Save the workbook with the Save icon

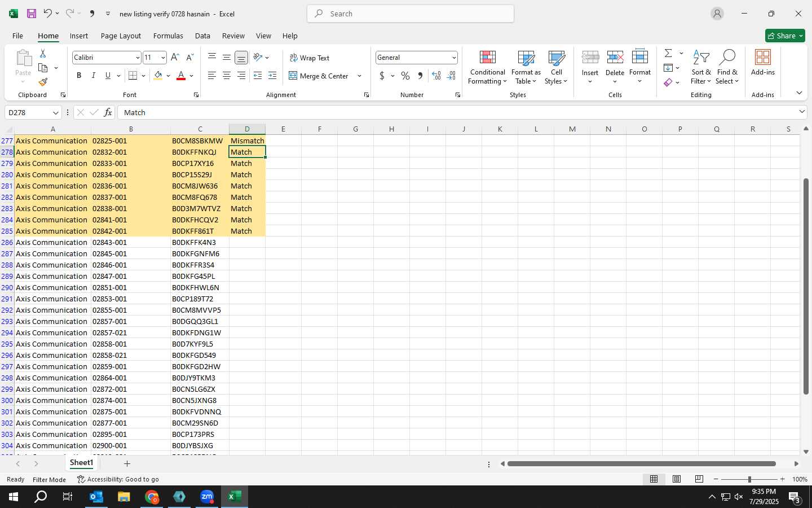pyautogui.click(x=32, y=14)
